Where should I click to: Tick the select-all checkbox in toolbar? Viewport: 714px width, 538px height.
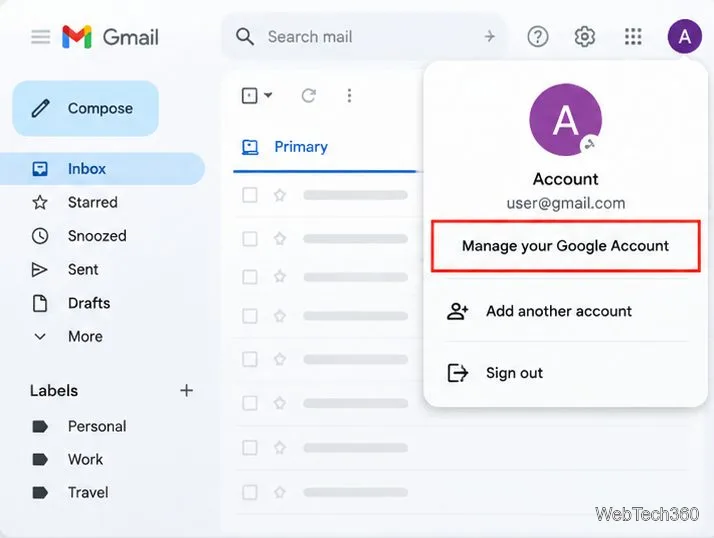250,96
